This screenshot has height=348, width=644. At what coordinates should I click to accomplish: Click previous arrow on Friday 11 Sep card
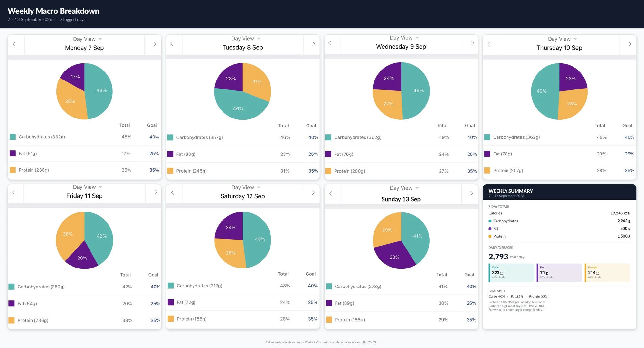[x=13, y=193]
